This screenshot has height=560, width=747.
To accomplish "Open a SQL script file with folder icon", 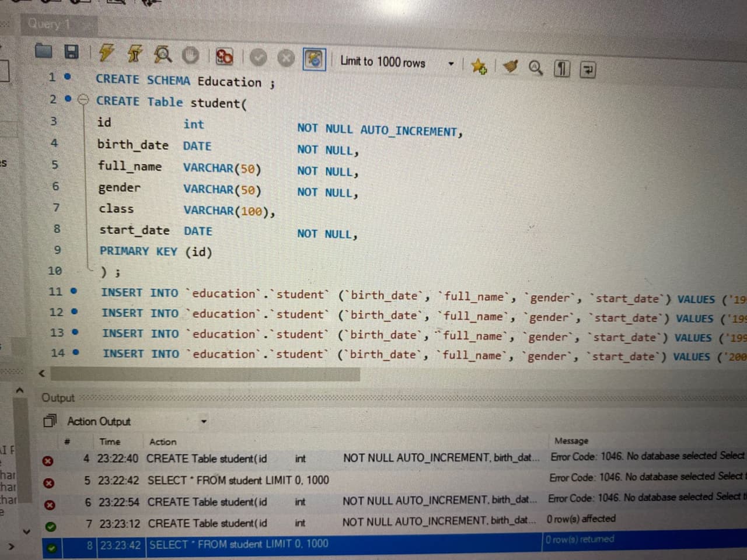I will point(43,51).
